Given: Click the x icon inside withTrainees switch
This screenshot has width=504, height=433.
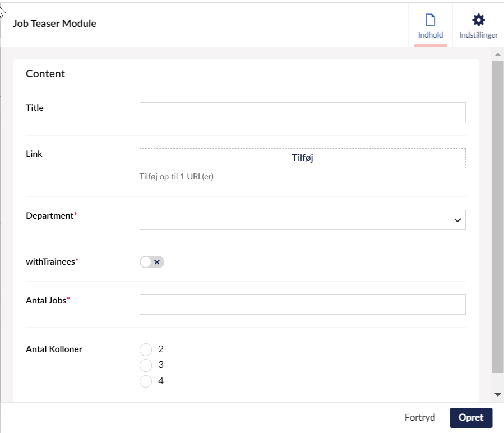Looking at the screenshot, I should (x=158, y=262).
